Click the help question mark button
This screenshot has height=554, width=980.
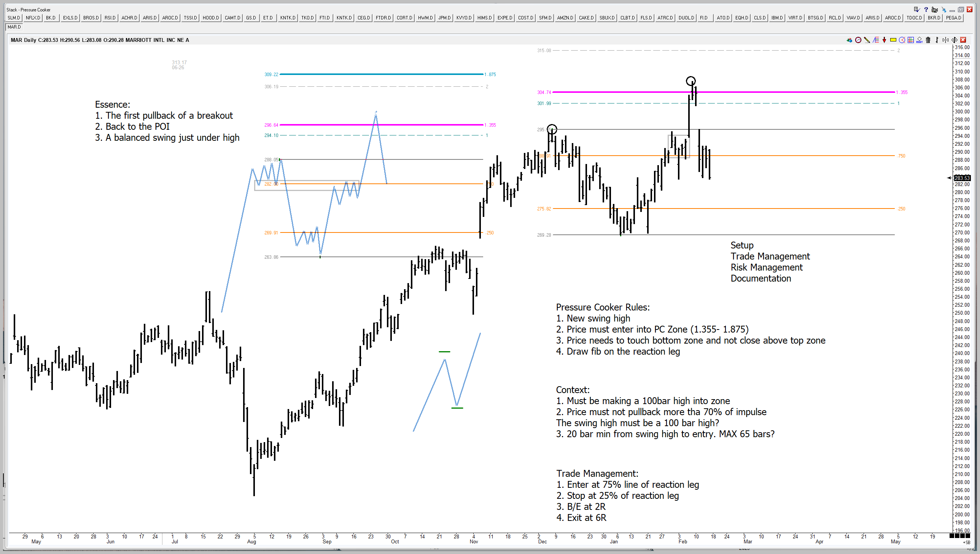[926, 10]
